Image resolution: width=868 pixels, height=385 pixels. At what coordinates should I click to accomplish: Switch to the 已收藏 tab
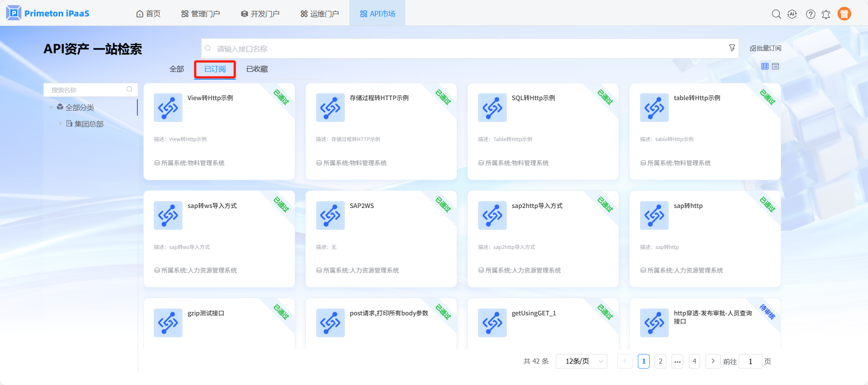click(257, 69)
